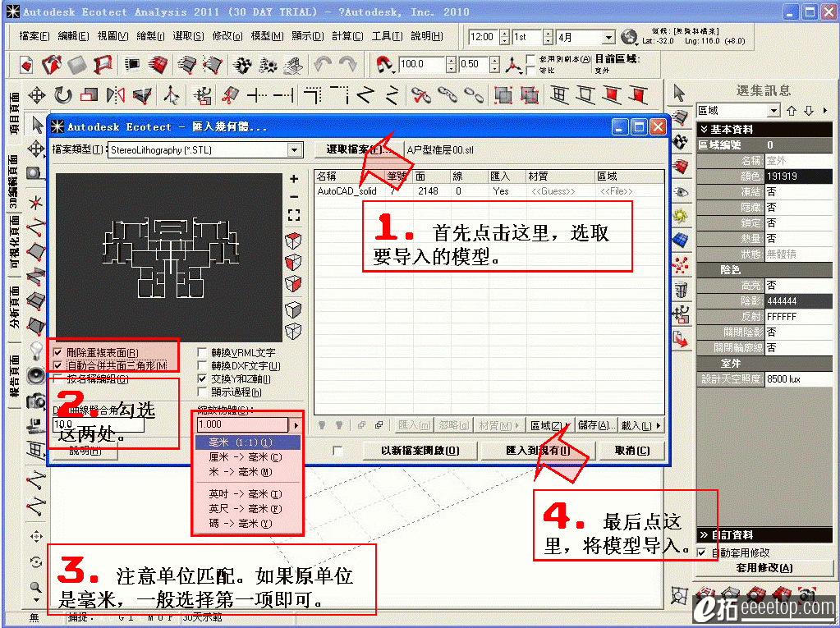Screen dimensions: 840x628
Task: Click the 儲存(A) button
Action: point(596,425)
